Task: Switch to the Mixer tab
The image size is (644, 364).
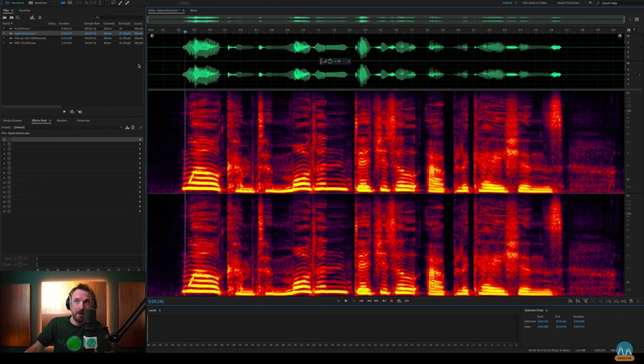Action: pyautogui.click(x=193, y=10)
